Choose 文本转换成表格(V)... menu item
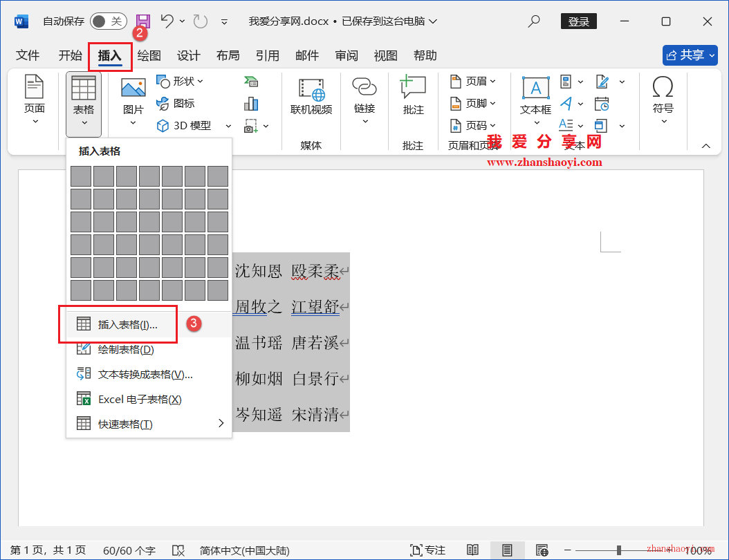 pyautogui.click(x=149, y=374)
